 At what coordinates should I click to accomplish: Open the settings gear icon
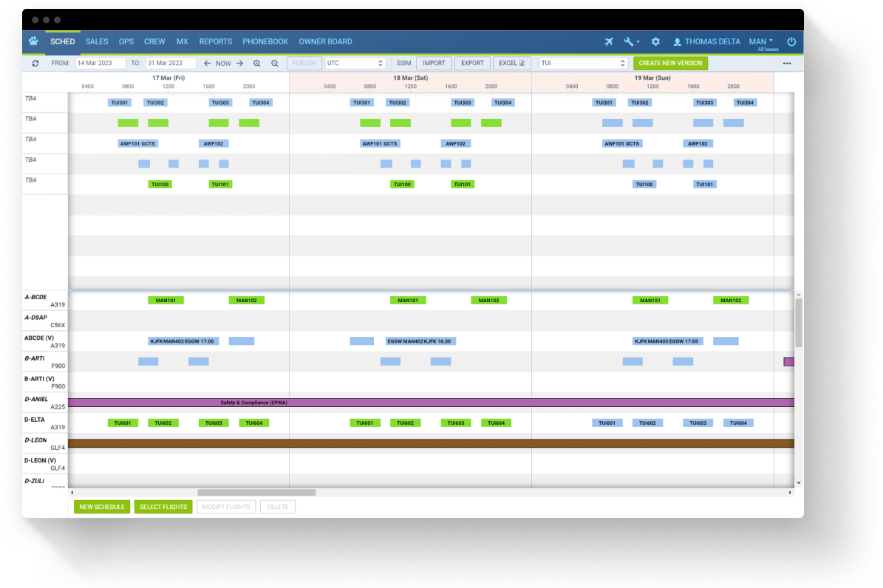[655, 41]
